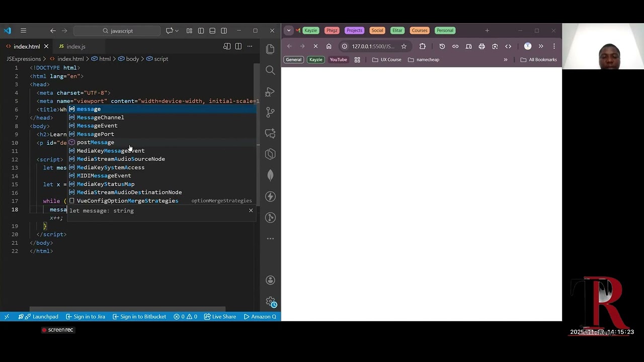Click the javascript command center search box
This screenshot has width=644, height=362.
[117, 31]
